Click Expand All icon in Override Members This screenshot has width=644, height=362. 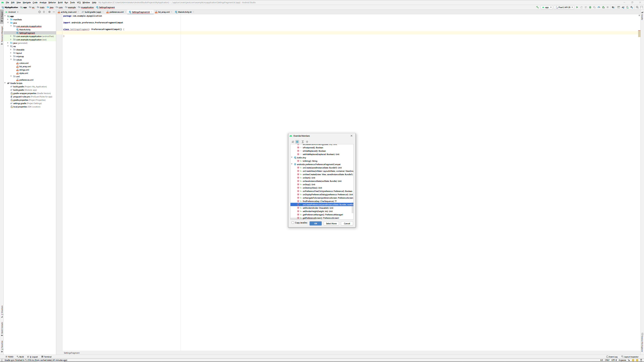tap(303, 142)
